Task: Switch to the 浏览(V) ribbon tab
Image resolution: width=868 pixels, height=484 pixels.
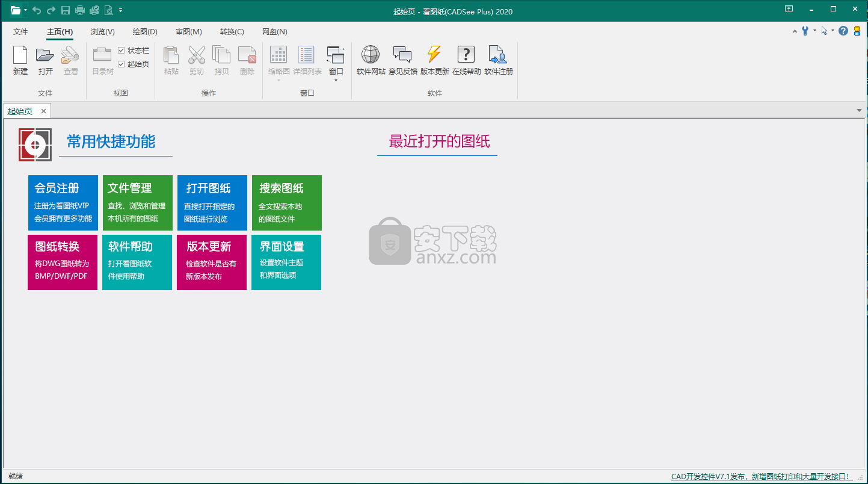Action: click(x=103, y=32)
